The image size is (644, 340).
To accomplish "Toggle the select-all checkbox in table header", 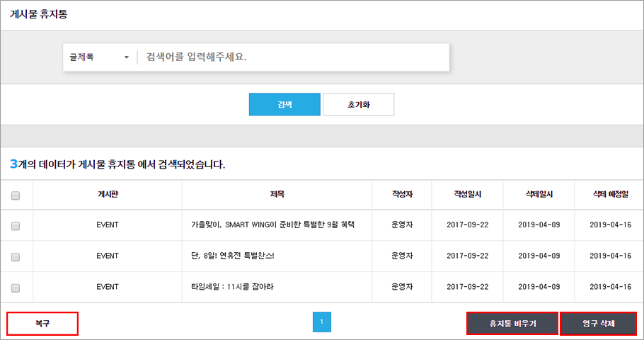I will [x=16, y=195].
